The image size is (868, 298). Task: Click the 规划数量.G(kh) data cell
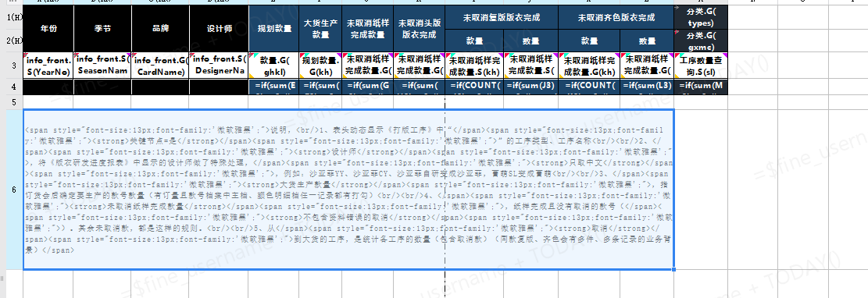coord(320,66)
